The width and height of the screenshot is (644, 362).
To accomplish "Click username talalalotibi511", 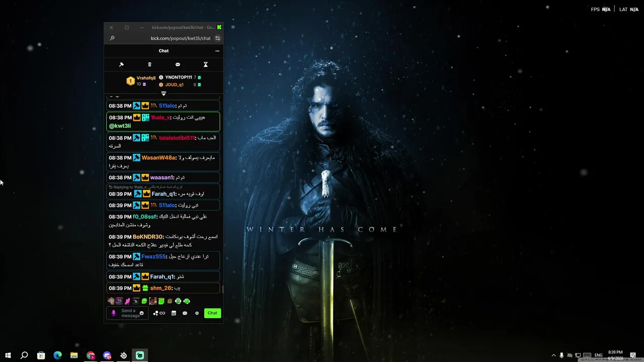I will (x=177, y=138).
